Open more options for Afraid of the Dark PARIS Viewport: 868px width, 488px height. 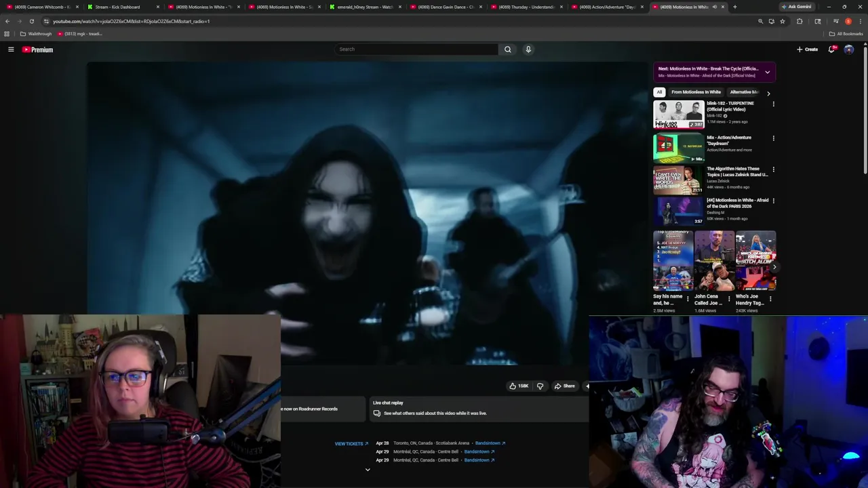point(773,201)
